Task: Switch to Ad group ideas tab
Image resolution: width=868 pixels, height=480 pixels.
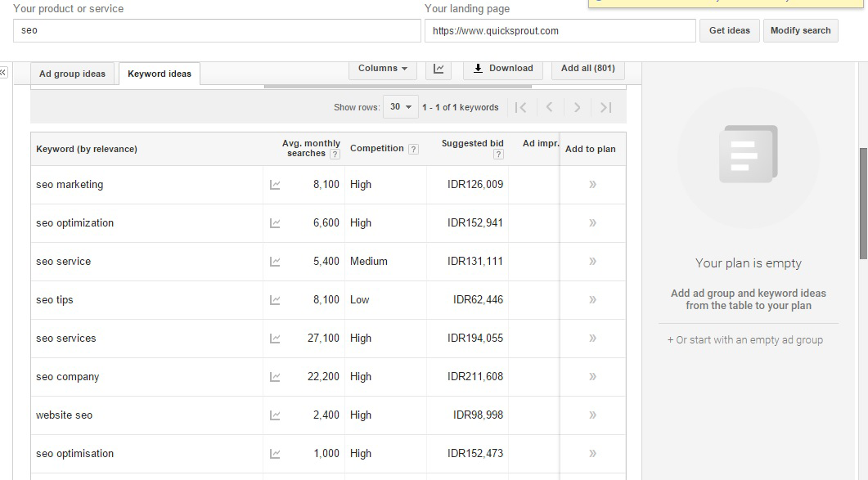Action: (x=72, y=74)
